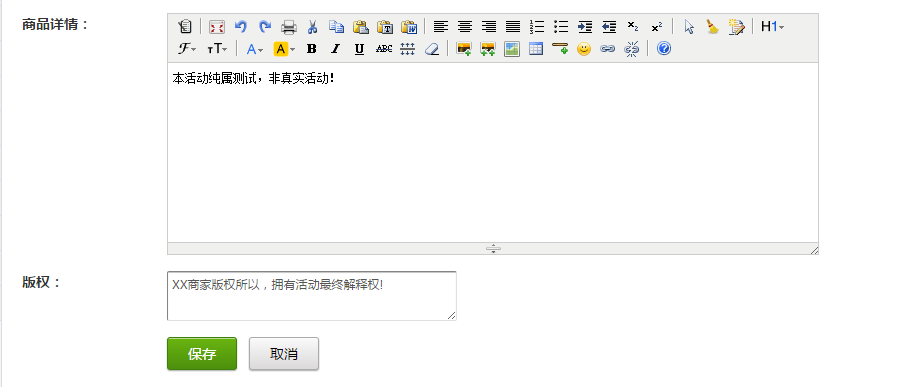
Task: Toggle bold formatting
Action: pos(311,49)
